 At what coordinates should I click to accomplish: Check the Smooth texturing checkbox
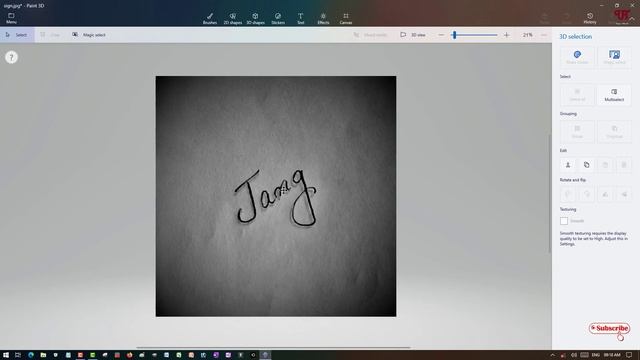click(x=564, y=221)
